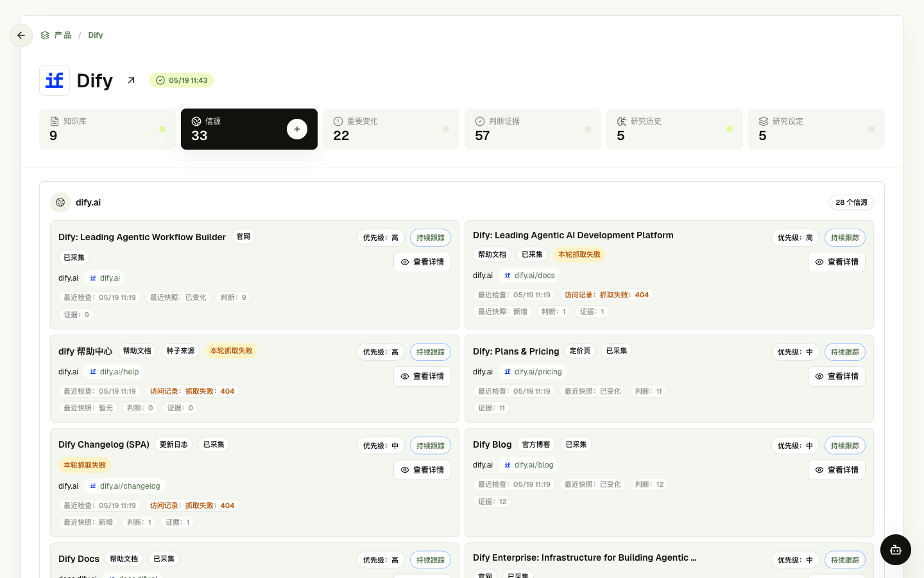This screenshot has height=578, width=924.
Task: Click 访问记录 404 on Dify Changelog card
Action: 192,505
